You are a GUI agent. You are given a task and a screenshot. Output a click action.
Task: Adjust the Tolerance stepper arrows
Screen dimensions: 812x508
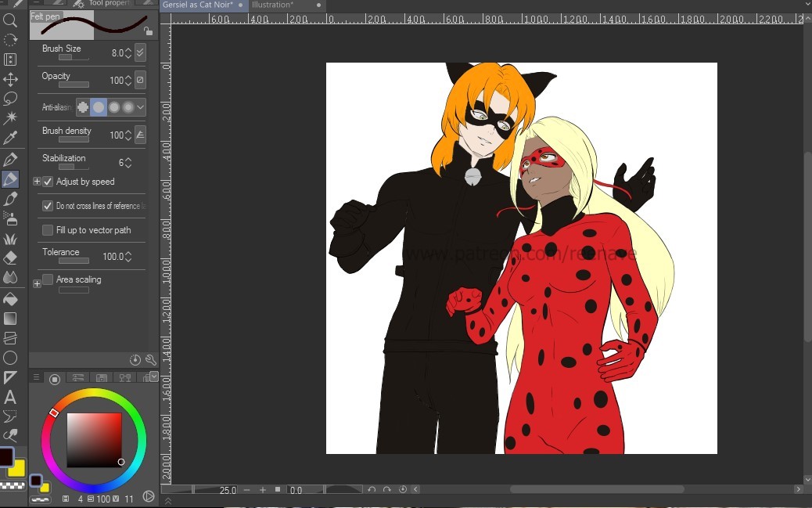[128, 257]
